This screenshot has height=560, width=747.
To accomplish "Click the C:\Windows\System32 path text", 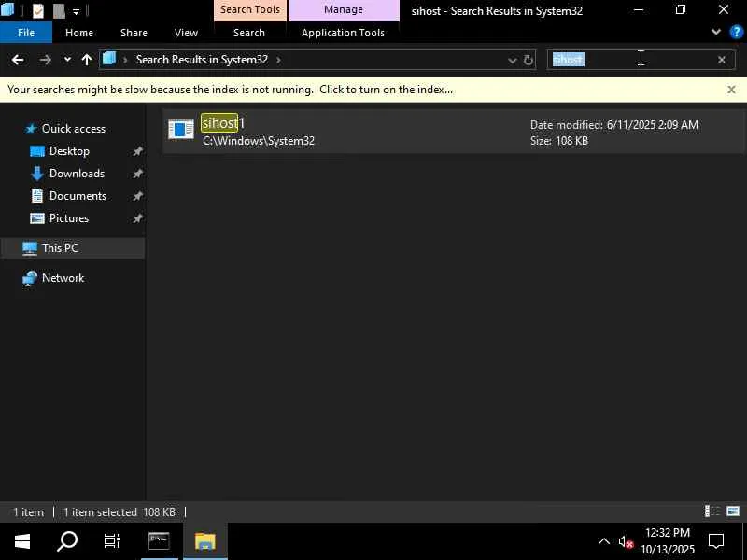I will (x=259, y=141).
